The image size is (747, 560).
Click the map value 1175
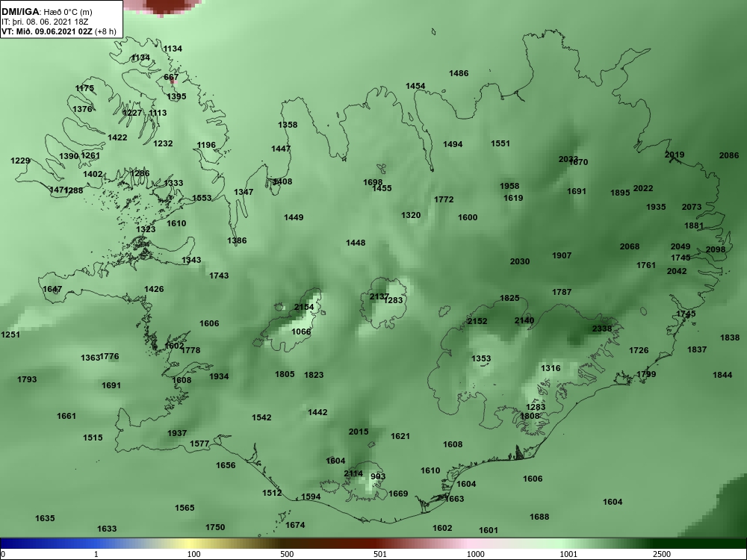coord(84,88)
